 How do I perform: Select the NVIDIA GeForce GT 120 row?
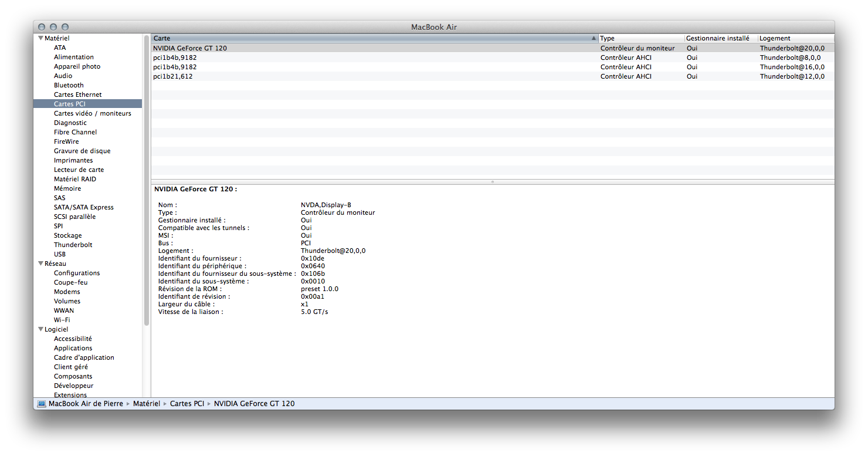(493, 48)
